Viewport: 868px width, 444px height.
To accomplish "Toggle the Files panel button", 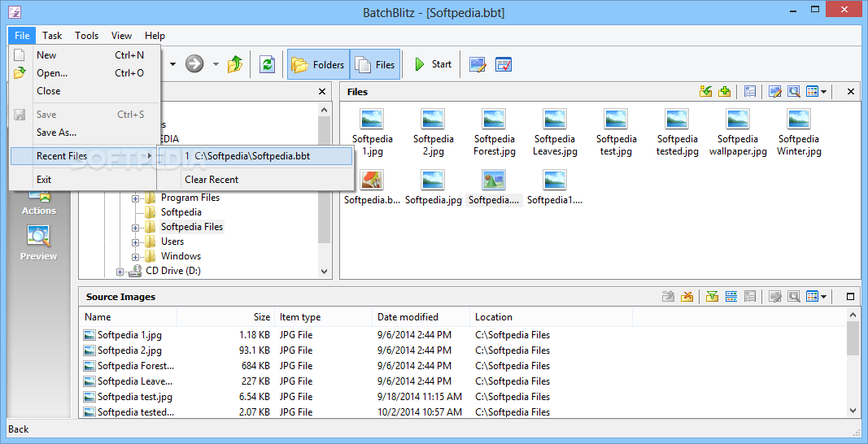I will 375,65.
